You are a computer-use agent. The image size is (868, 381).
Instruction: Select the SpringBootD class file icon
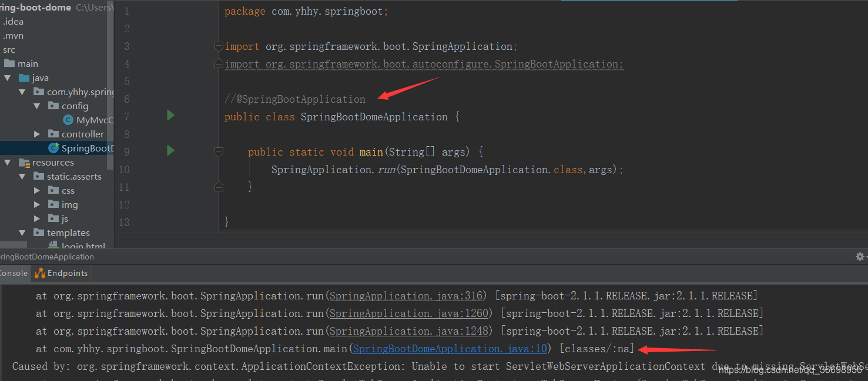[x=53, y=148]
